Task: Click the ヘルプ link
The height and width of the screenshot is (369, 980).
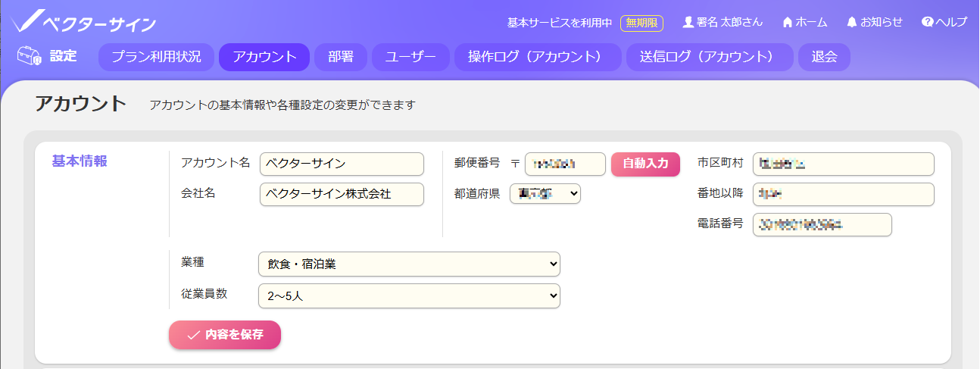Action: (951, 23)
